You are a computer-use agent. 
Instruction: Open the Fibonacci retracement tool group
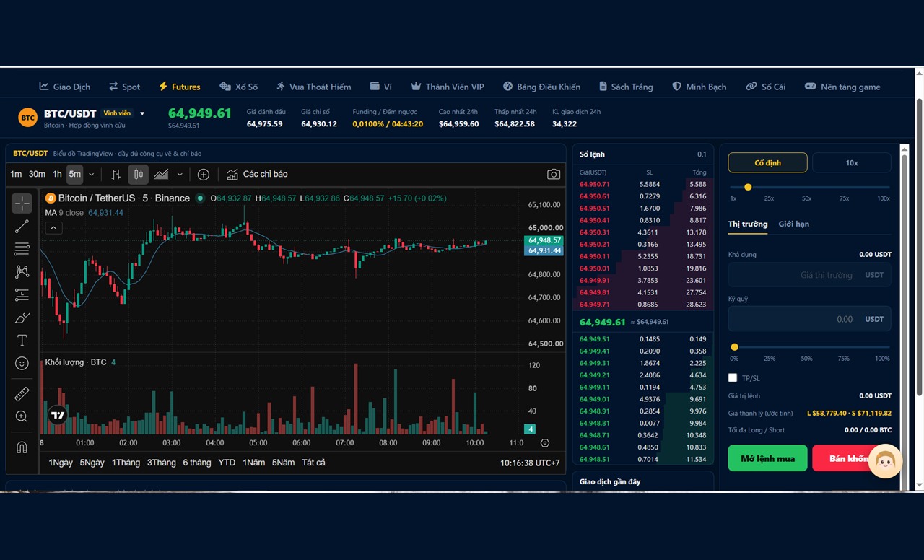click(x=22, y=249)
